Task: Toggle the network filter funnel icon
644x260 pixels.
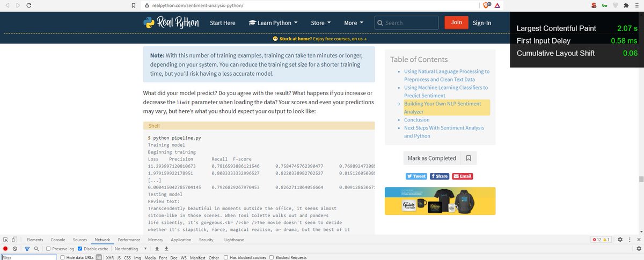Action: (27, 249)
